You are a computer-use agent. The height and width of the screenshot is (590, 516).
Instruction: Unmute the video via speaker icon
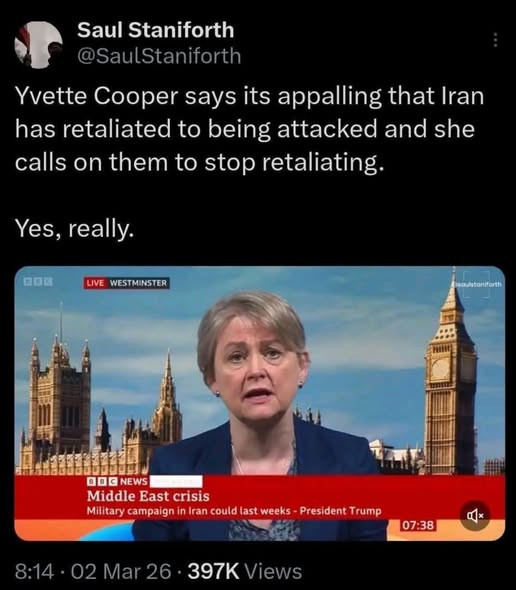[x=475, y=515]
